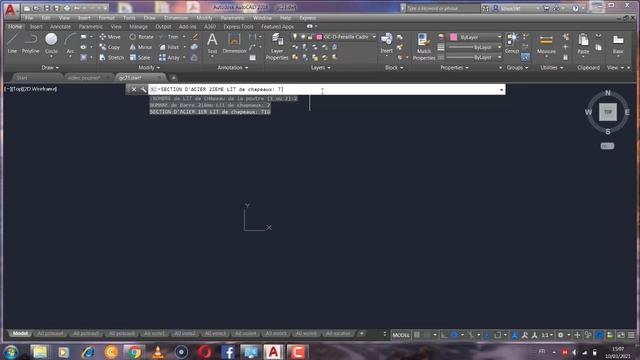Expand the Properties panel
Screen dimensions: 640x360
(454, 68)
